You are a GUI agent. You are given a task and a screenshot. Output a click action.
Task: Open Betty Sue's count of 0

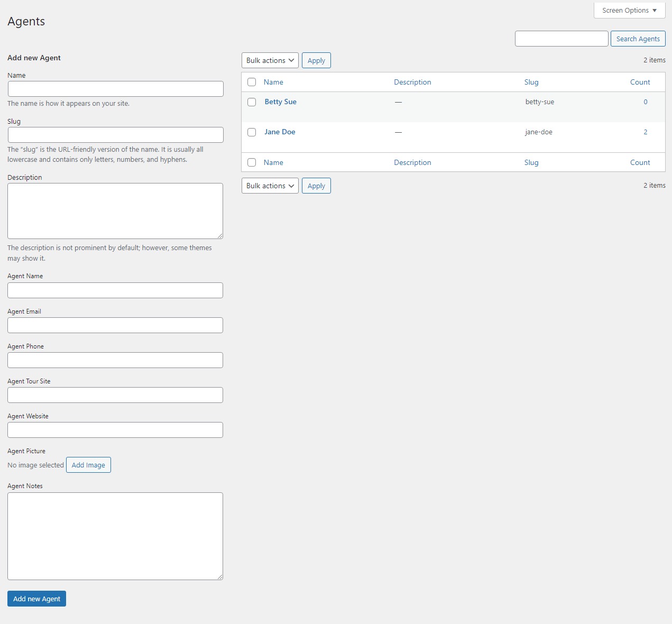tap(645, 102)
